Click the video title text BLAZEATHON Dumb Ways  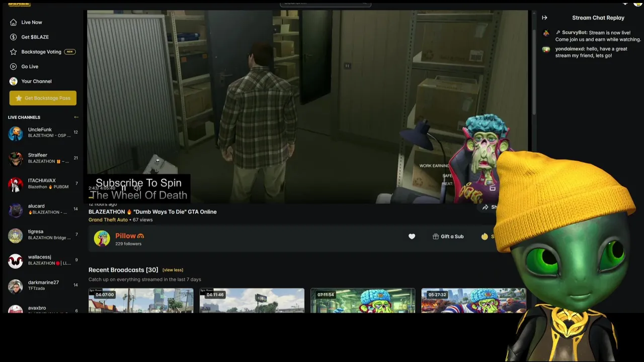coord(152,212)
